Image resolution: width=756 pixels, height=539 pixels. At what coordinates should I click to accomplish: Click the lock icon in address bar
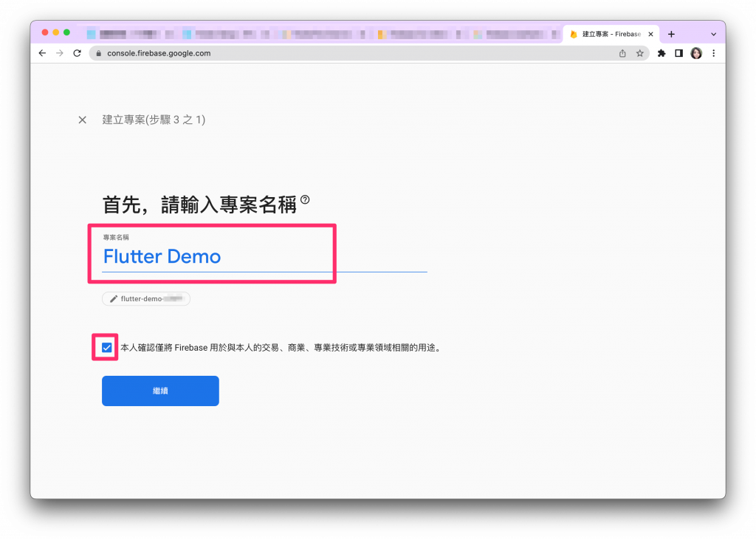pyautogui.click(x=98, y=53)
